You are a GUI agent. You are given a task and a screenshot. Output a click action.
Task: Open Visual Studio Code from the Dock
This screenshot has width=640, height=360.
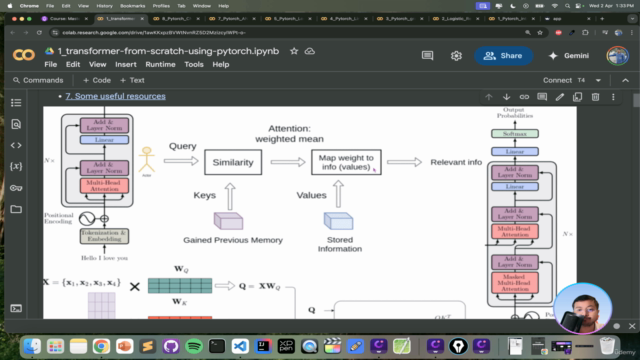tap(240, 346)
